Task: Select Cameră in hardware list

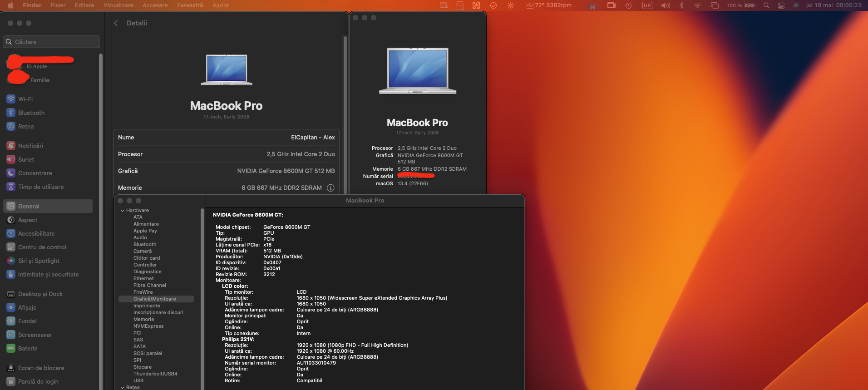Action: click(143, 251)
